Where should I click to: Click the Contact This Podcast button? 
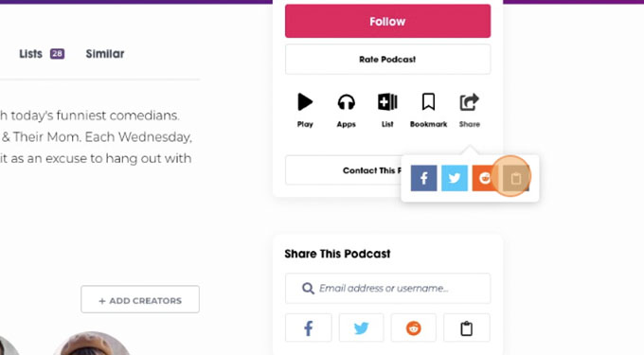click(x=343, y=170)
